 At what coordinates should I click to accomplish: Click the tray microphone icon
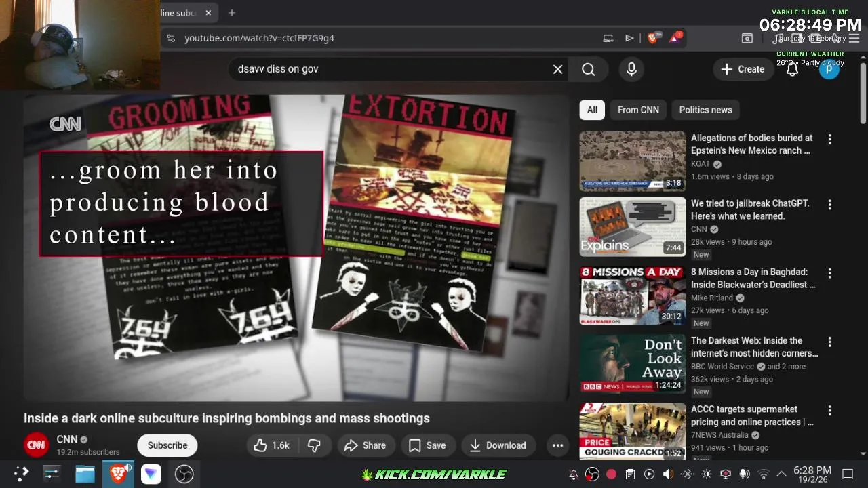point(745,474)
